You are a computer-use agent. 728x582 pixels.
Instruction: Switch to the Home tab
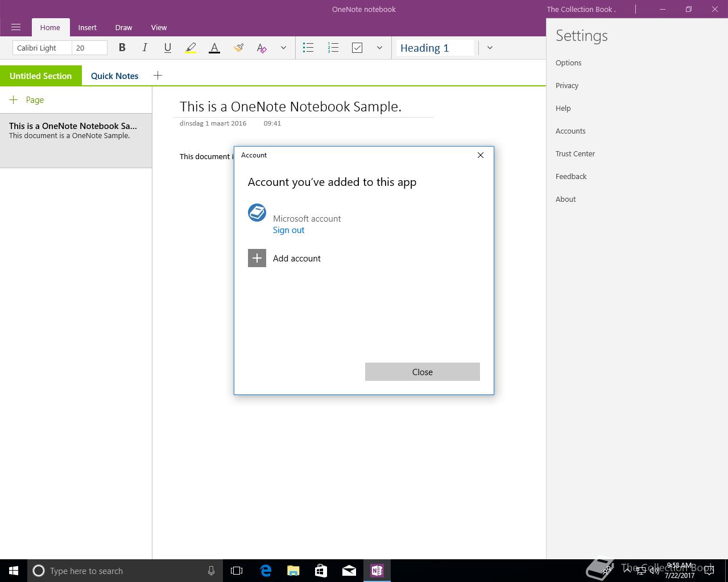coord(50,27)
